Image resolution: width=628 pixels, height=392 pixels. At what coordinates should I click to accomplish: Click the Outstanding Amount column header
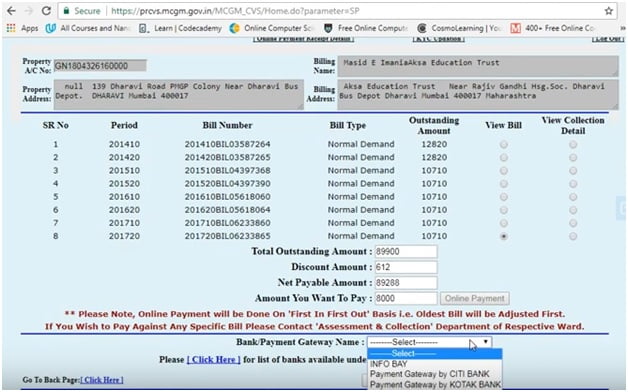click(434, 126)
